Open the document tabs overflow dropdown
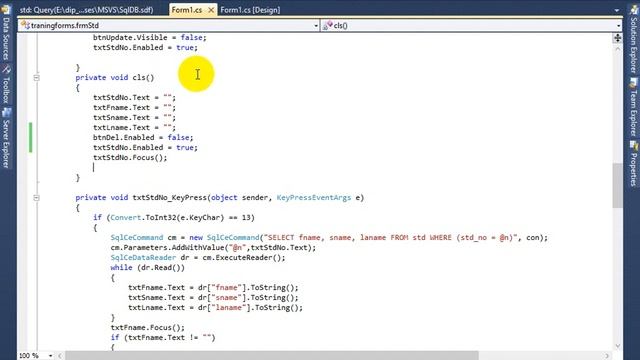Screen dimensions: 640x360 coord(617,10)
